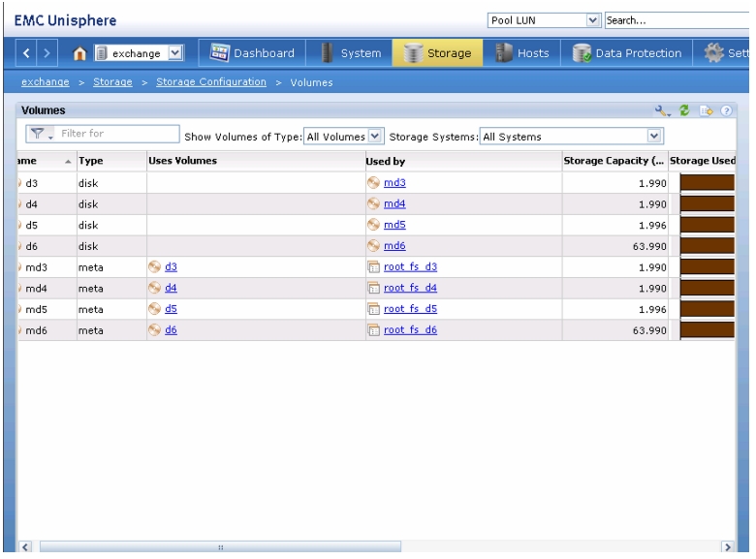
Task: Click the volume icon beside md6 link
Action: pyautogui.click(x=373, y=246)
